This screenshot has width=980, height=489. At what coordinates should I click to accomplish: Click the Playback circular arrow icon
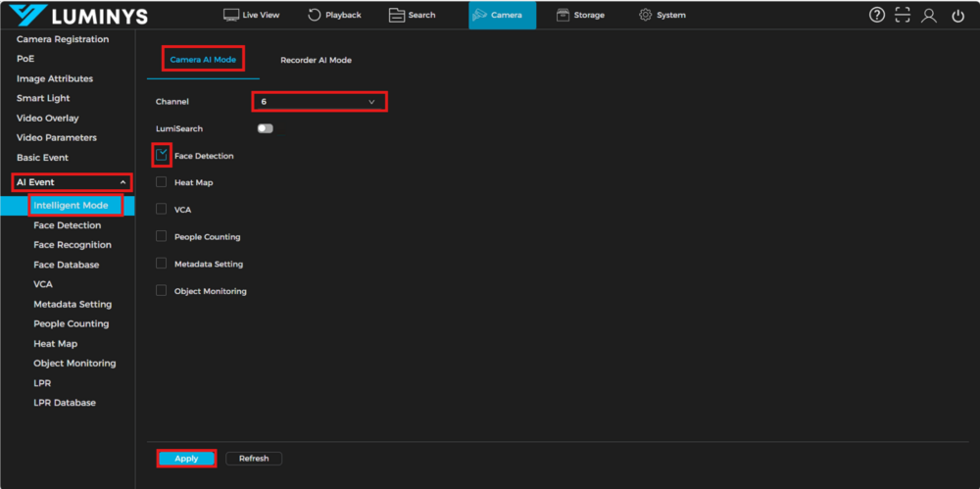pyautogui.click(x=314, y=15)
